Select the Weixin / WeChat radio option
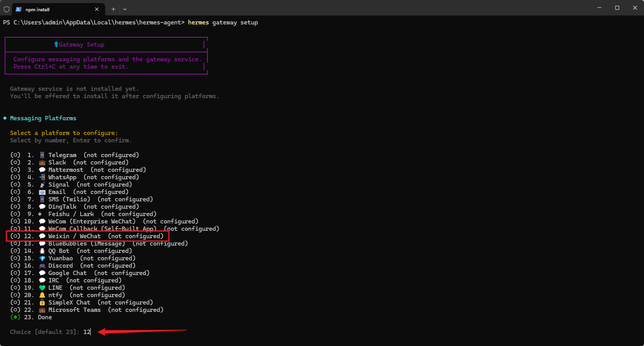This screenshot has height=346, width=644. pos(15,236)
